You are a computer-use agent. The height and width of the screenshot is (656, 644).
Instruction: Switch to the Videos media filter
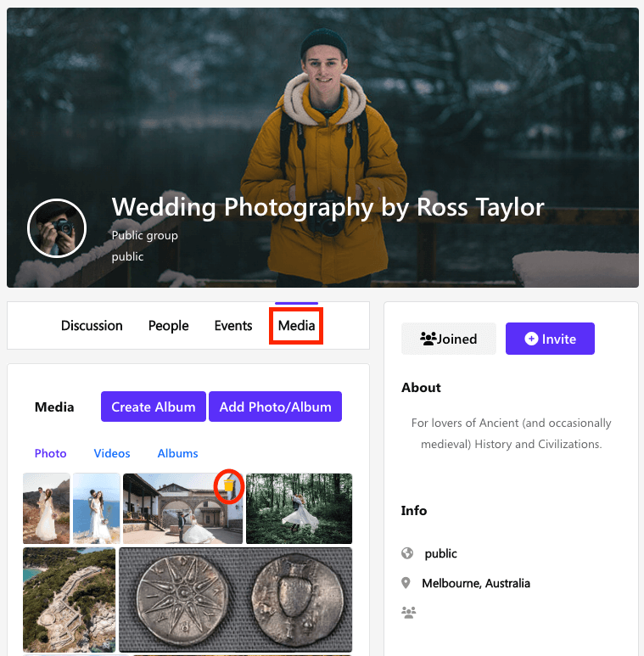pyautogui.click(x=112, y=453)
